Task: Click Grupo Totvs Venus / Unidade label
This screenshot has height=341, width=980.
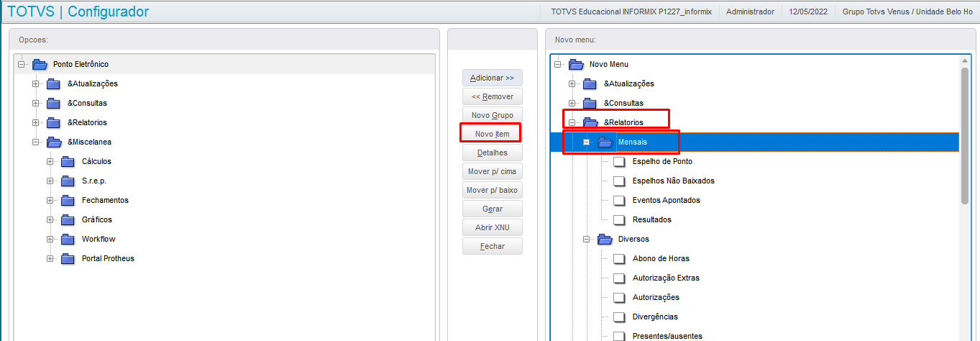Action: 907,12
